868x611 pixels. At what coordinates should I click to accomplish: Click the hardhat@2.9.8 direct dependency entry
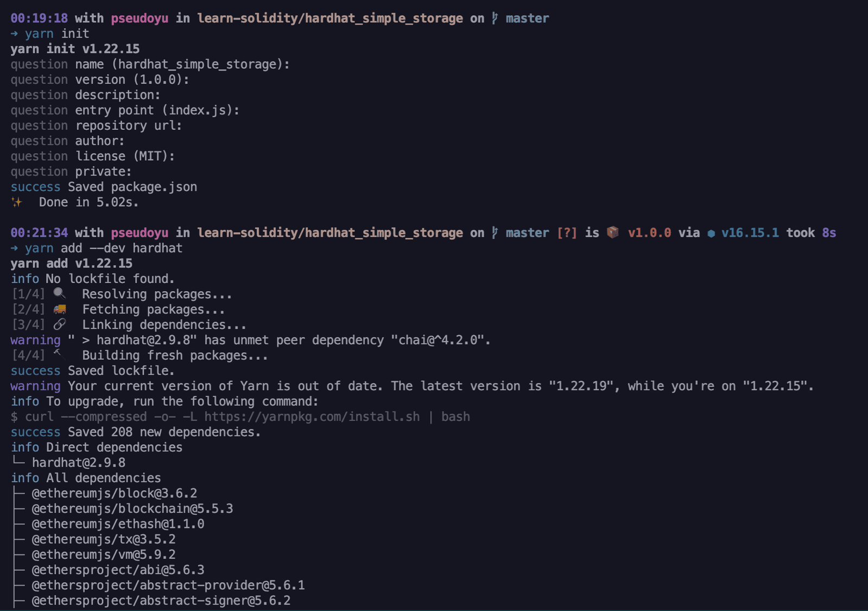pyautogui.click(x=79, y=463)
